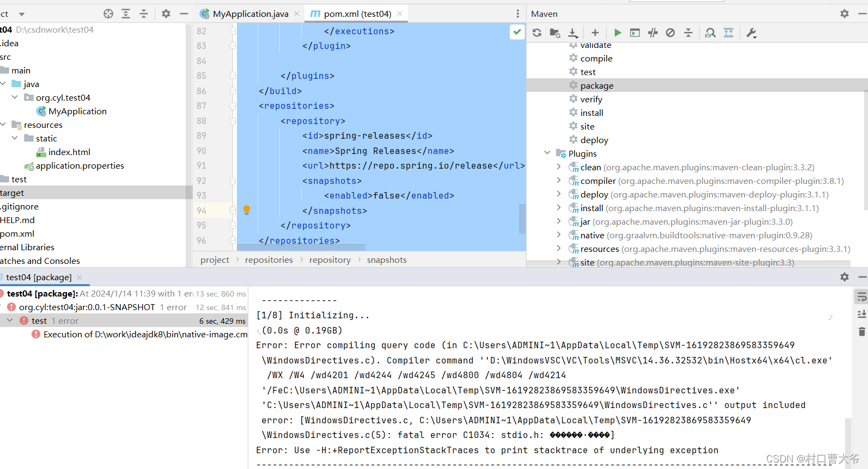
Task: Toggle code fold at line 88 repository
Action: [x=233, y=121]
